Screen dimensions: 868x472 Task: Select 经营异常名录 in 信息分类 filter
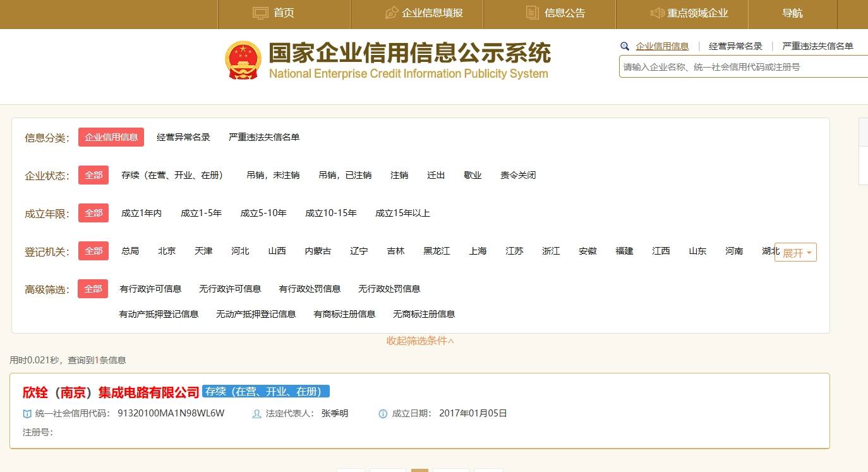coord(183,137)
